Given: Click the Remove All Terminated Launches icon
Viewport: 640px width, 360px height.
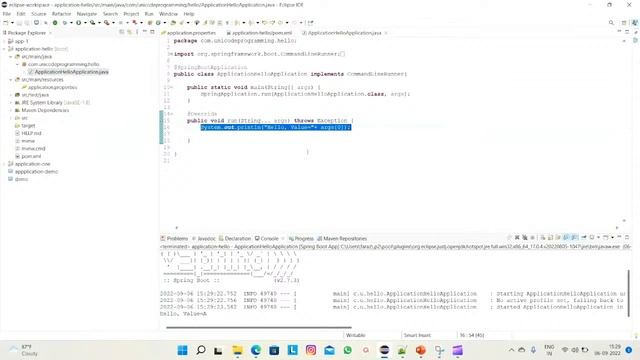Looking at the screenshot, I should 525,238.
